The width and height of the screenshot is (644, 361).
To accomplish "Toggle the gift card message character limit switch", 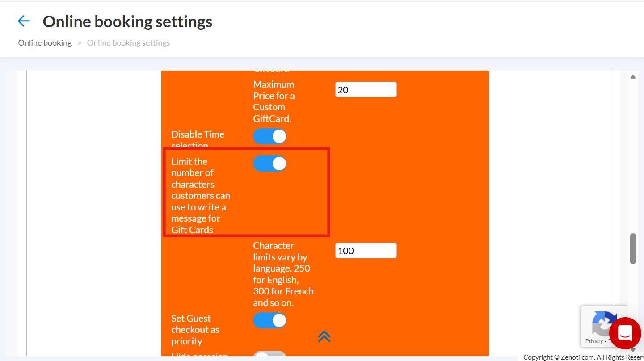I will 269,164.
